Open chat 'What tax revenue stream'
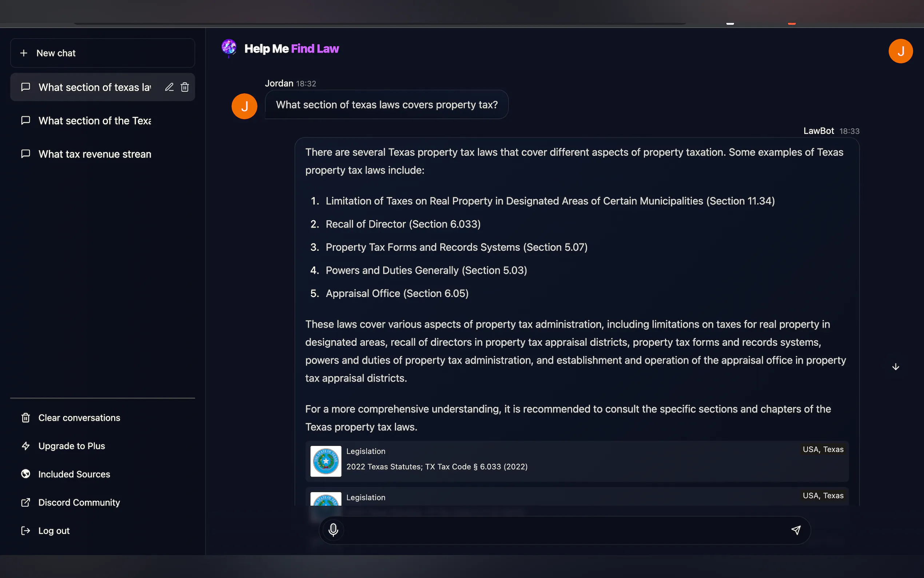Screen dimensions: 924x578 [95, 154]
